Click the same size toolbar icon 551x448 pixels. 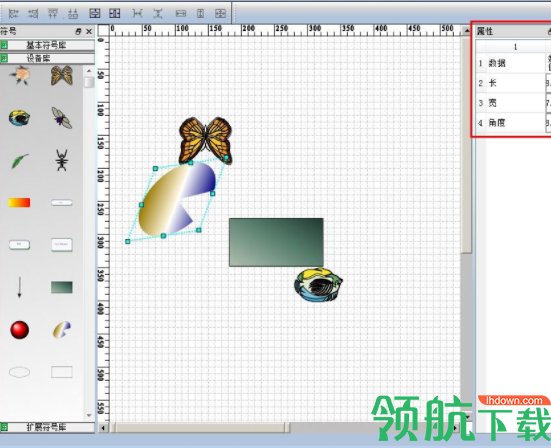click(x=220, y=14)
